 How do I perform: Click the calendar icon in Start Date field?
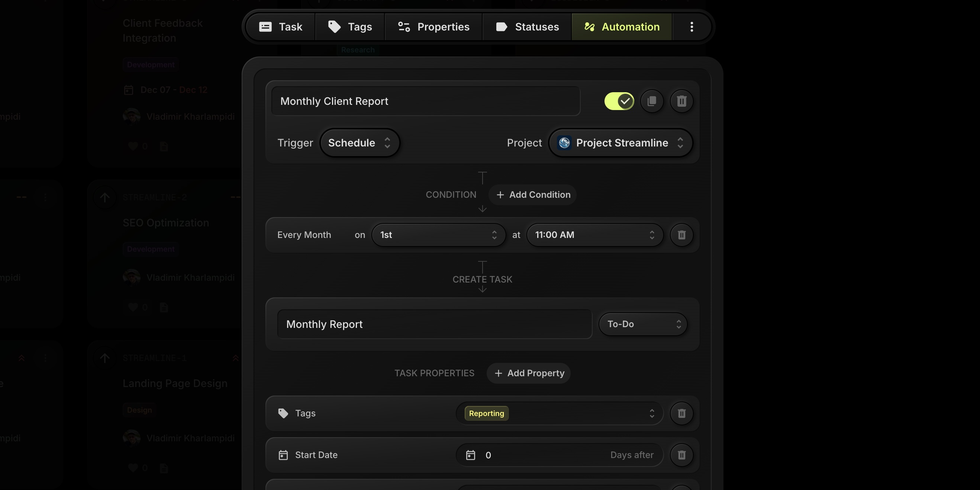click(x=471, y=455)
